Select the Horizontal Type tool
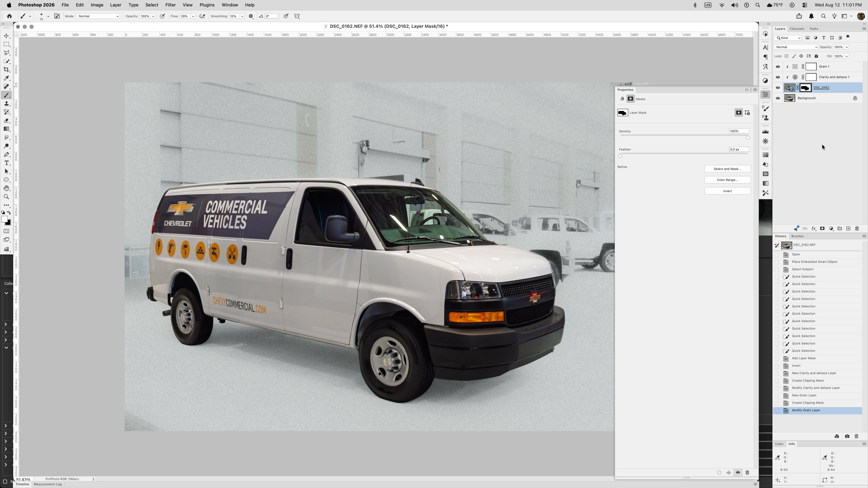This screenshot has width=868, height=488. coord(6,163)
